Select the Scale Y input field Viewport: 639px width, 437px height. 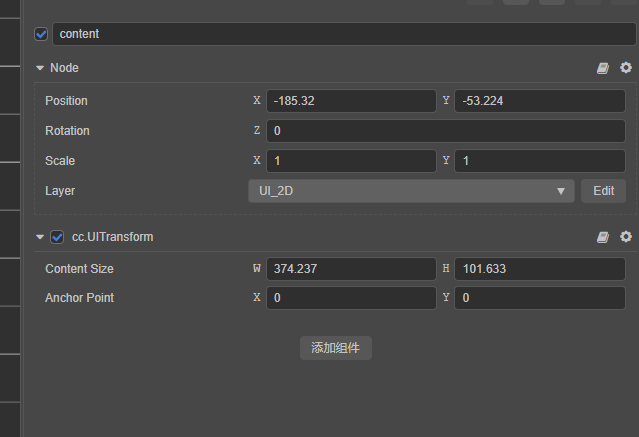coord(540,161)
